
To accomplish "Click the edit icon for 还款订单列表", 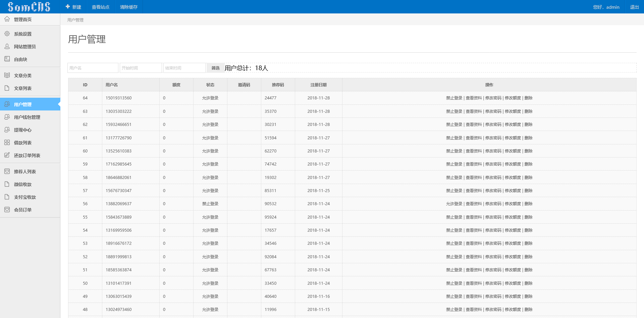I will 7,155.
